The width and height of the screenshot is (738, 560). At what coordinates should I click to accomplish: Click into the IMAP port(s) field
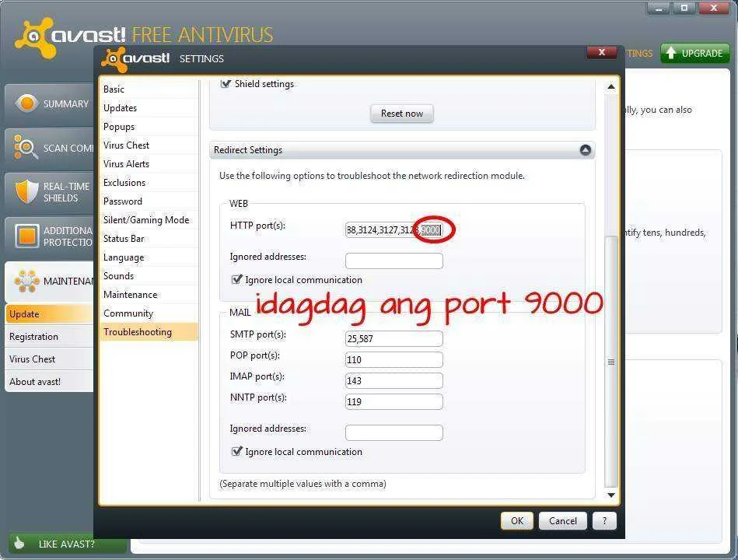[x=394, y=380]
